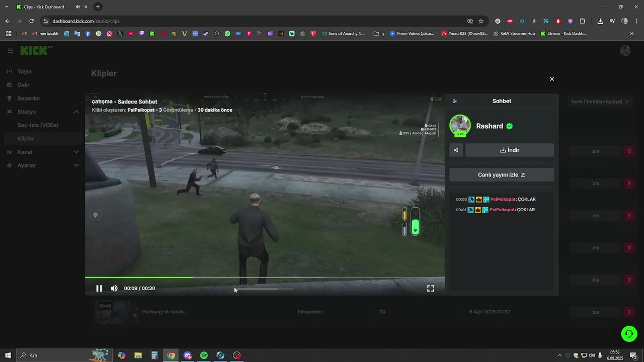Image resolution: width=644 pixels, height=362 pixels.
Task: Click PsiPsikopat's chat message at 00:01
Action: 496,210
